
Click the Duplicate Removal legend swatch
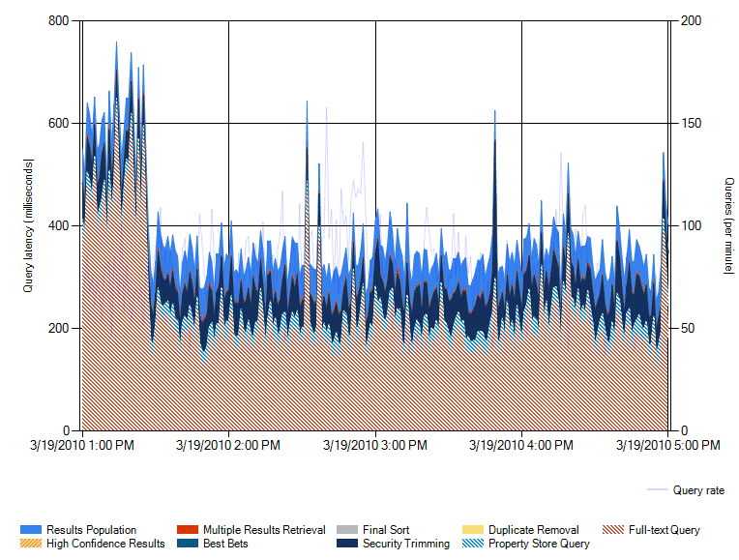click(x=473, y=530)
